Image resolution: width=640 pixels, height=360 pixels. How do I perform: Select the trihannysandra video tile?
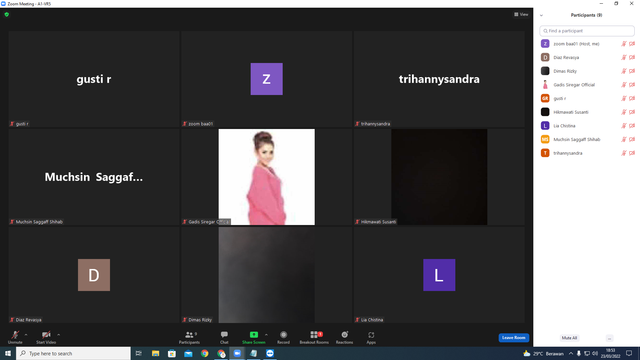click(x=439, y=79)
